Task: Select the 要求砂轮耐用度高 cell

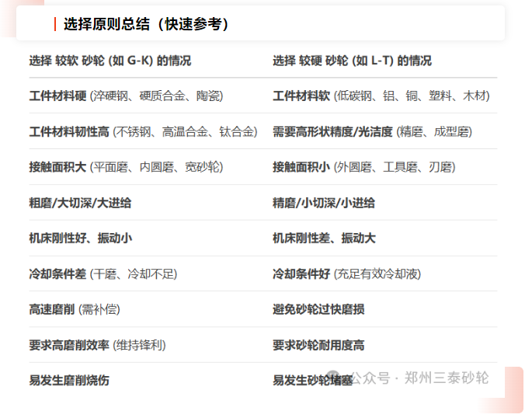Action: [x=318, y=345]
